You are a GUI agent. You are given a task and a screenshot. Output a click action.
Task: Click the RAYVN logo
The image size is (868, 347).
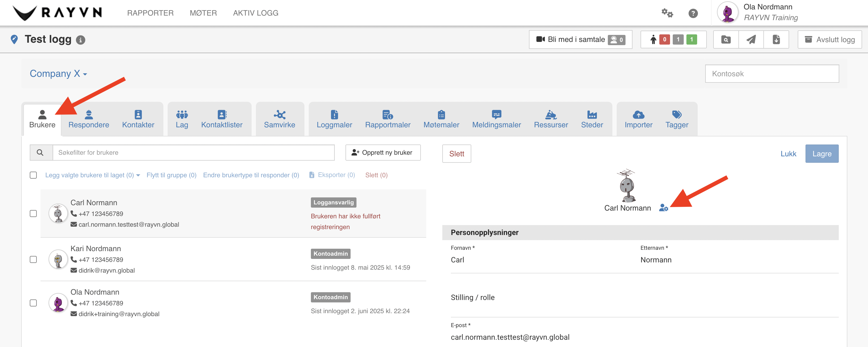click(x=57, y=13)
